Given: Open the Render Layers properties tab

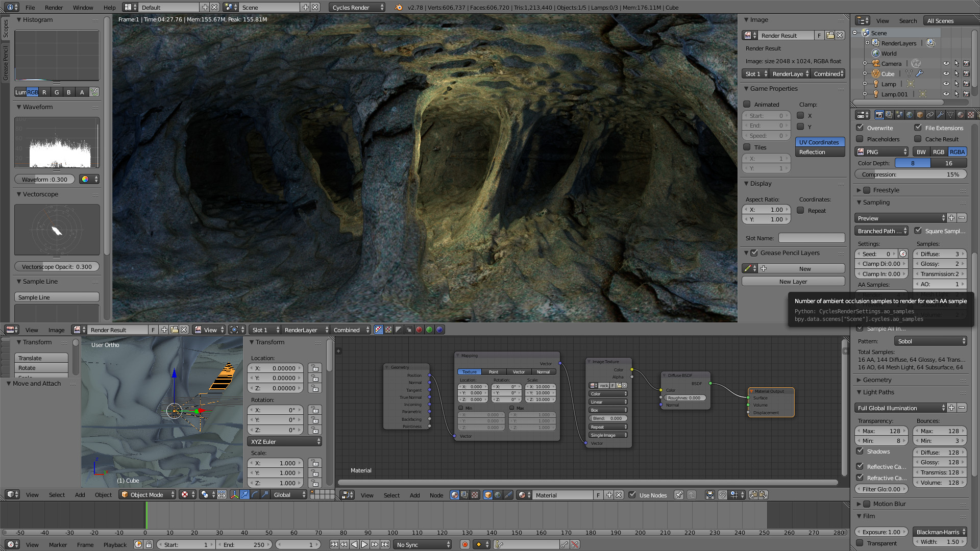Looking at the screenshot, I should (x=889, y=115).
